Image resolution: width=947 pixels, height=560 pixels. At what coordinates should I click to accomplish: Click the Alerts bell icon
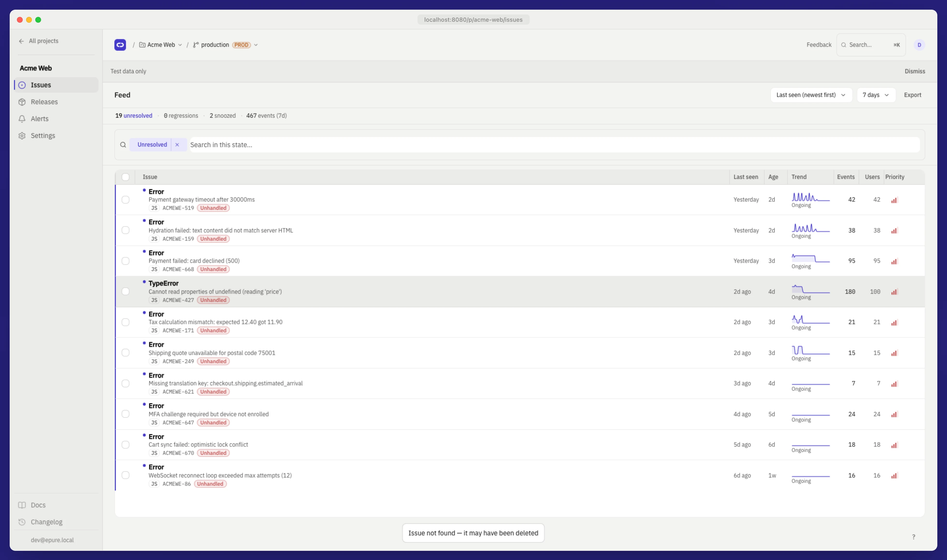(x=22, y=119)
